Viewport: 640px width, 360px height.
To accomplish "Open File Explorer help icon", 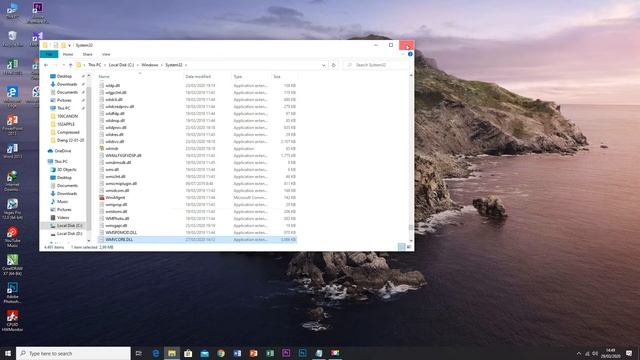I will pyautogui.click(x=410, y=54).
